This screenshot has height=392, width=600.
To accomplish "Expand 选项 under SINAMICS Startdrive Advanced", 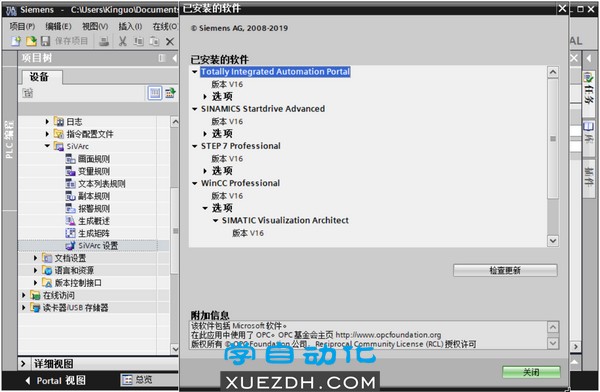I will click(205, 134).
